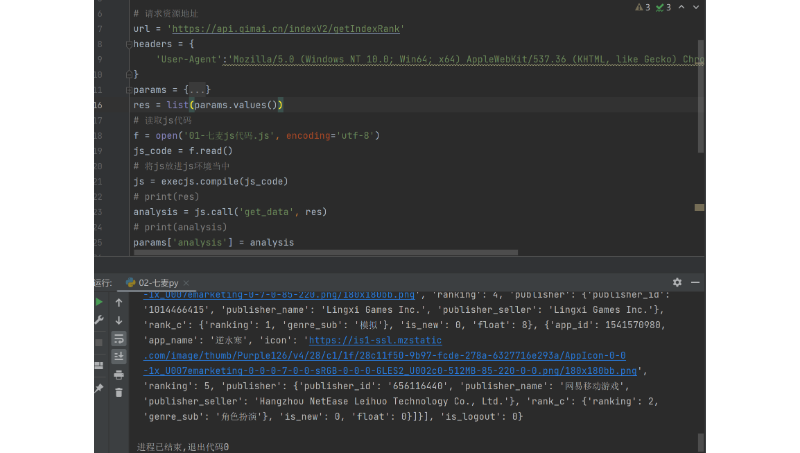Rerun the script with green play icon
800x453 pixels.
pyautogui.click(x=98, y=302)
